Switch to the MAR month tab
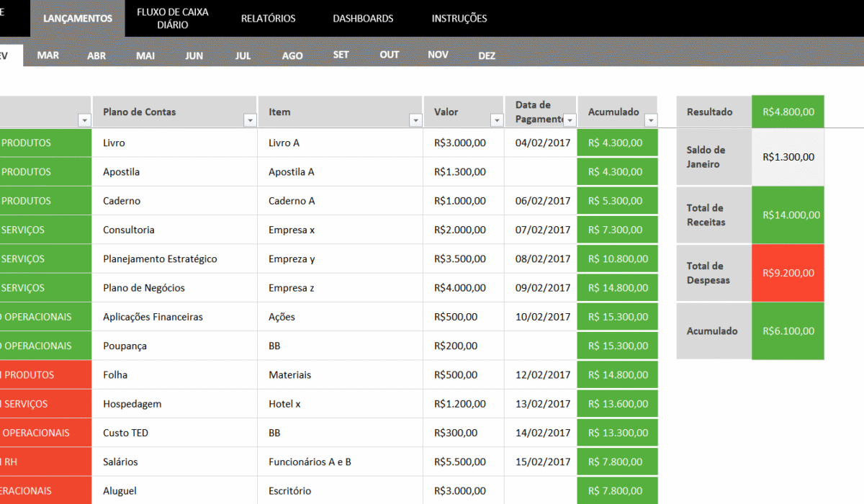864x504 pixels. pyautogui.click(x=48, y=55)
